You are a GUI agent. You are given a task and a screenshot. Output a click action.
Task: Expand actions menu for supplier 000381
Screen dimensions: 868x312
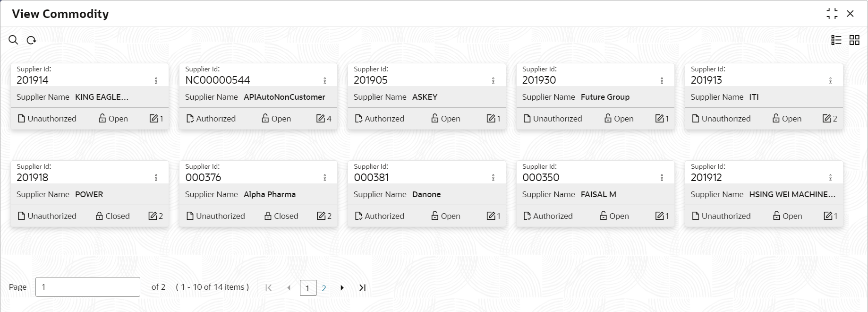click(494, 178)
